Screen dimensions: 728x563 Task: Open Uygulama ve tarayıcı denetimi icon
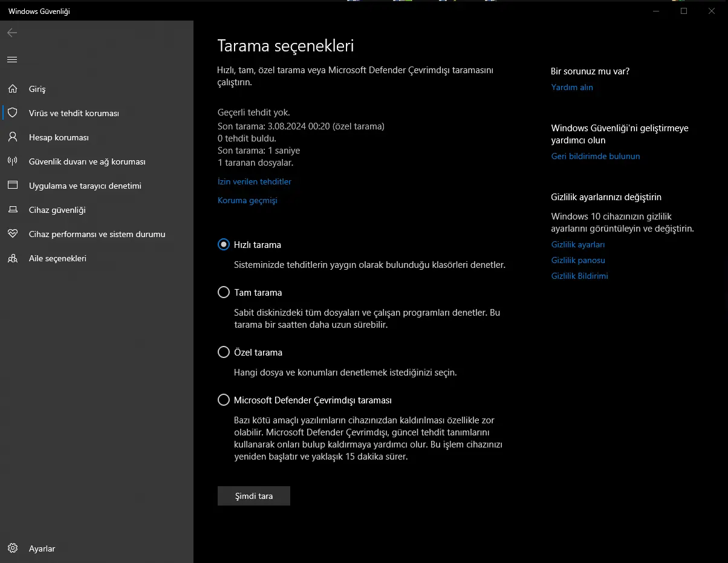tap(12, 186)
